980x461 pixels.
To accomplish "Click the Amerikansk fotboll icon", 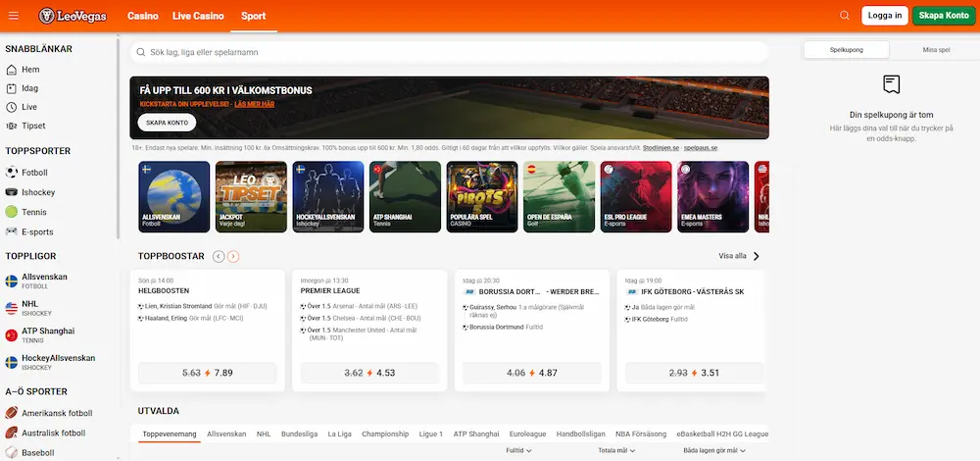I will point(11,413).
